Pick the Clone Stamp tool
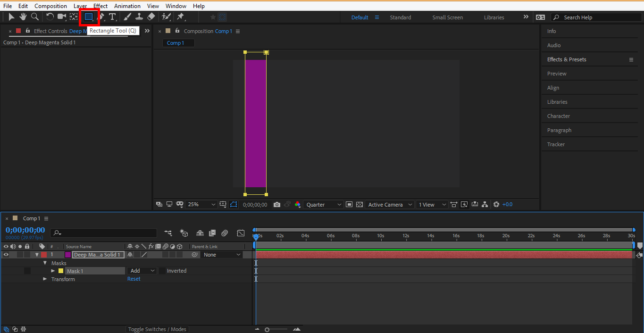 (139, 17)
